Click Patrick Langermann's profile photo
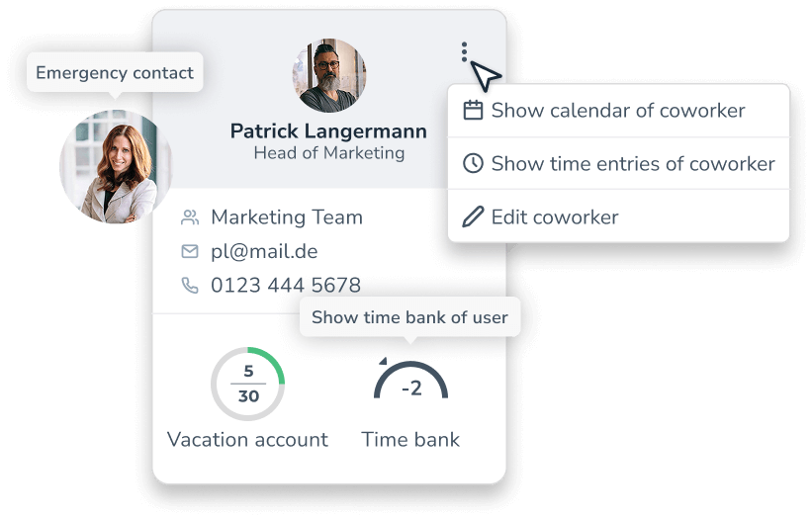This screenshot has width=812, height=518. 329,75
